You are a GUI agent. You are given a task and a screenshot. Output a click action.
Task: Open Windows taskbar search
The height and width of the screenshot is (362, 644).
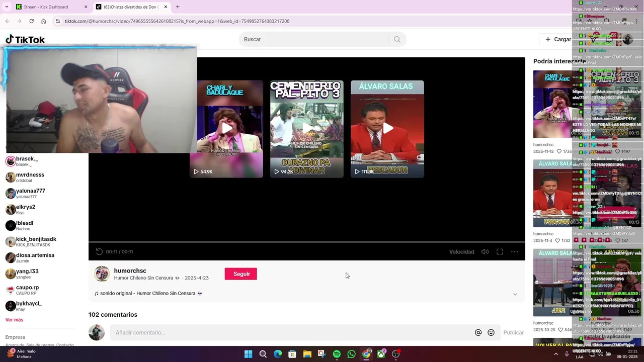[263, 354]
